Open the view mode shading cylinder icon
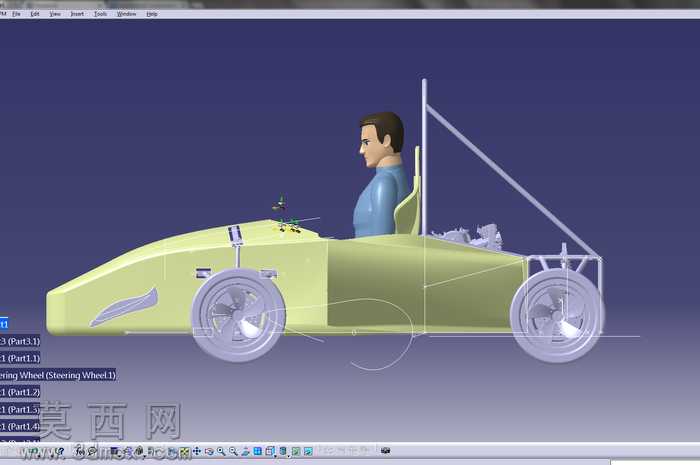This screenshot has height=465, width=700. 283,451
